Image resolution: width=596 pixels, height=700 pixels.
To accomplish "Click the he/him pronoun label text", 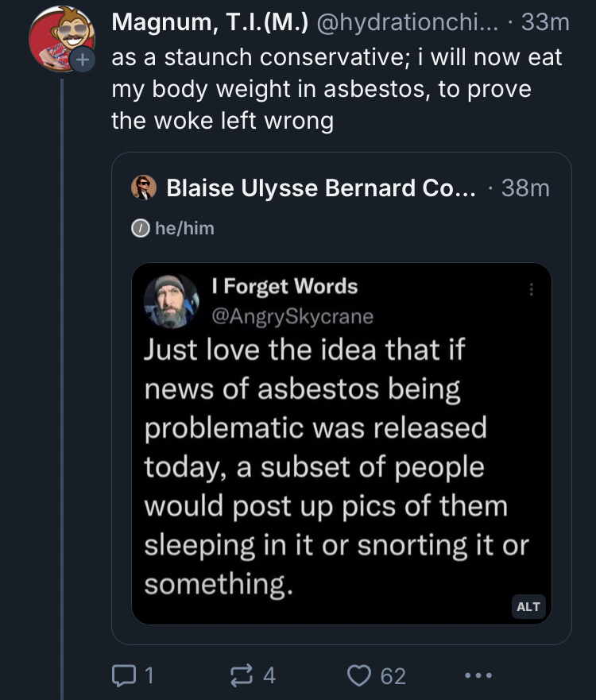I will point(184,228).
